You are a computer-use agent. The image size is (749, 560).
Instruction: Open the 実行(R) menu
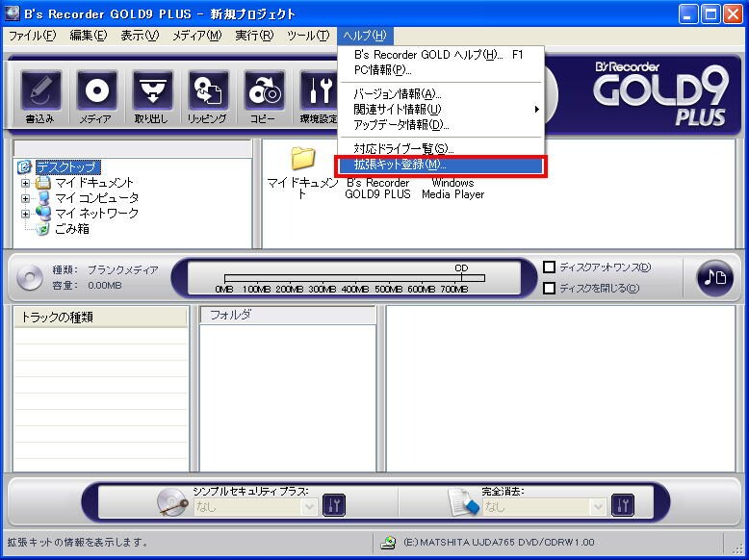click(x=254, y=36)
